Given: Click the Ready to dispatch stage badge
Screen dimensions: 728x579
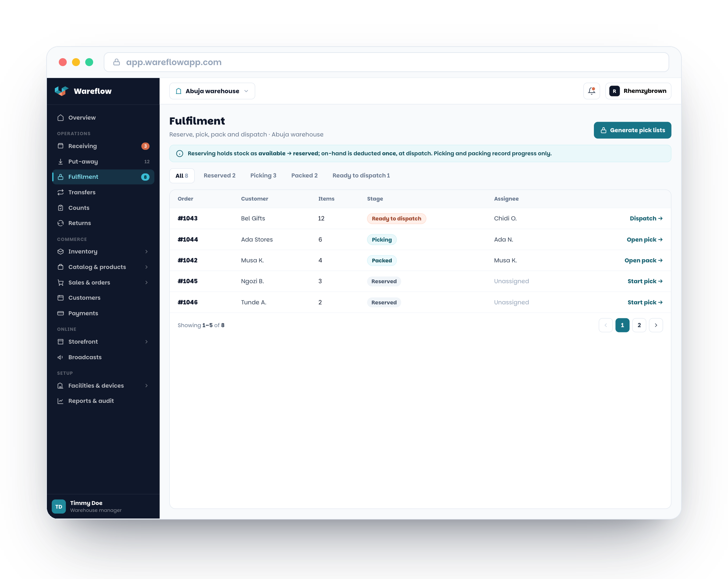Looking at the screenshot, I should pos(396,218).
